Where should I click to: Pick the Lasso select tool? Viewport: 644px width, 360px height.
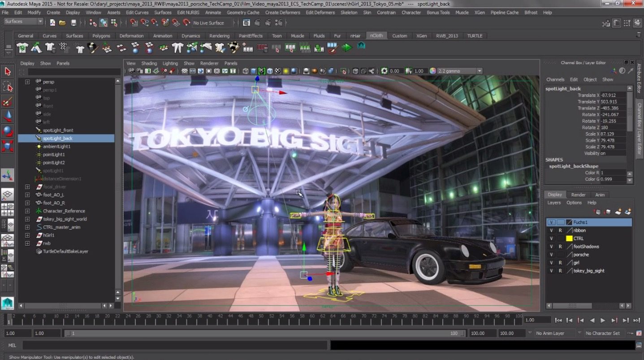pyautogui.click(x=7, y=86)
